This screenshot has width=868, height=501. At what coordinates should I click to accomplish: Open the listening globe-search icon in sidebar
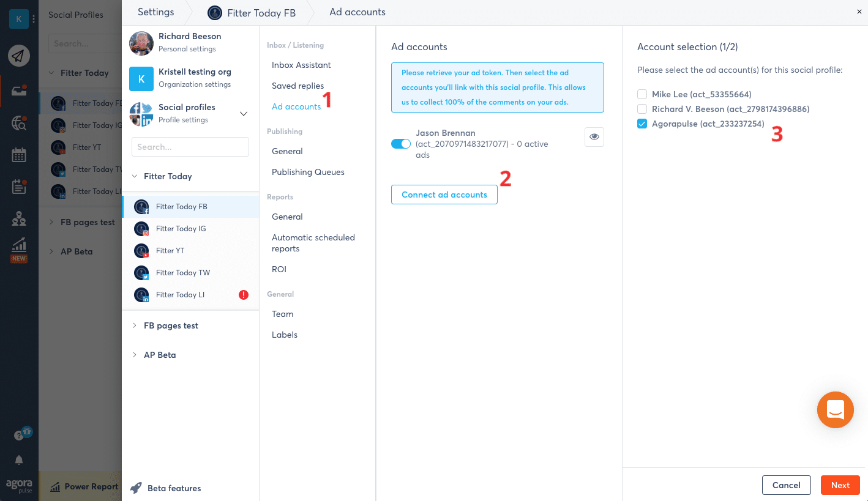(19, 123)
